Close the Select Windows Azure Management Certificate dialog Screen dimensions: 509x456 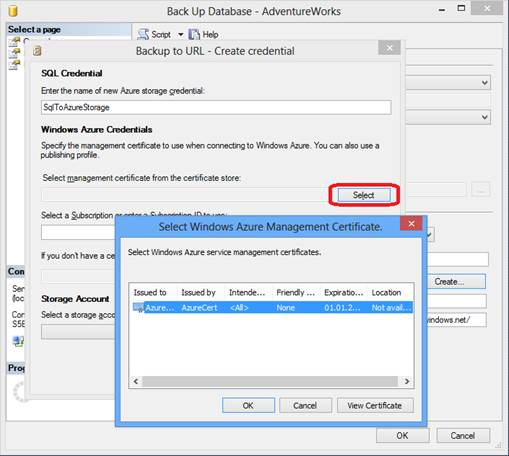(411, 223)
